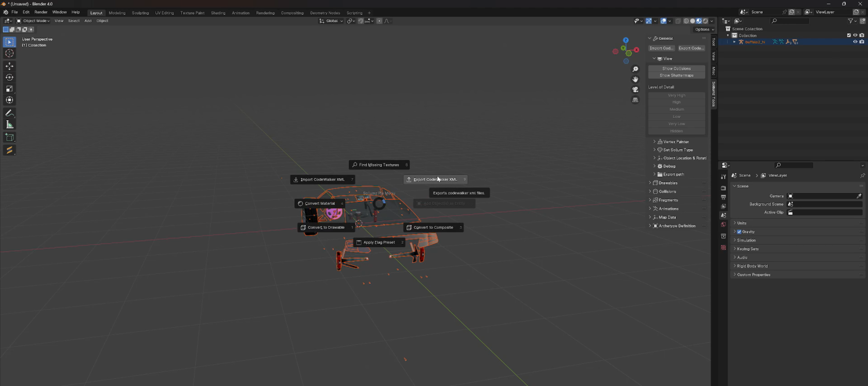Select the Measure tool

tap(9, 124)
